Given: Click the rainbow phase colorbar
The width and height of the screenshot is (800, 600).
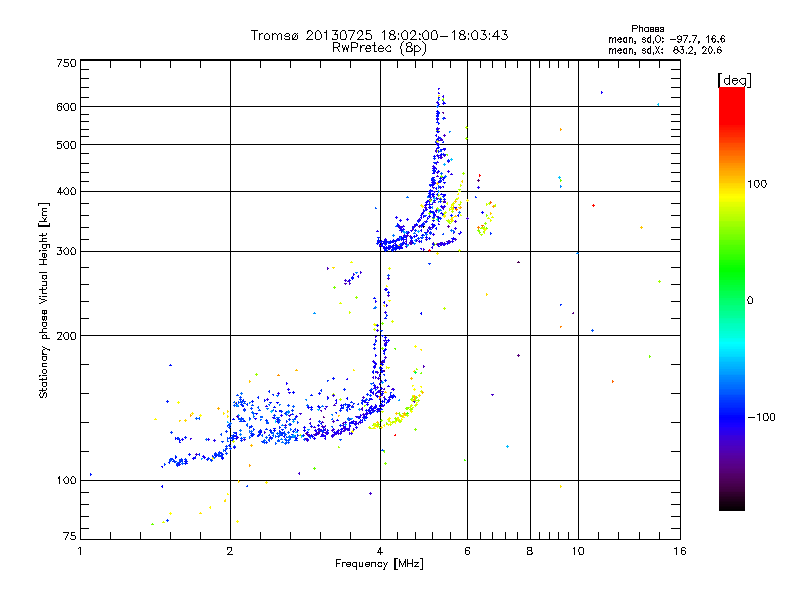Looking at the screenshot, I should tap(732, 298).
